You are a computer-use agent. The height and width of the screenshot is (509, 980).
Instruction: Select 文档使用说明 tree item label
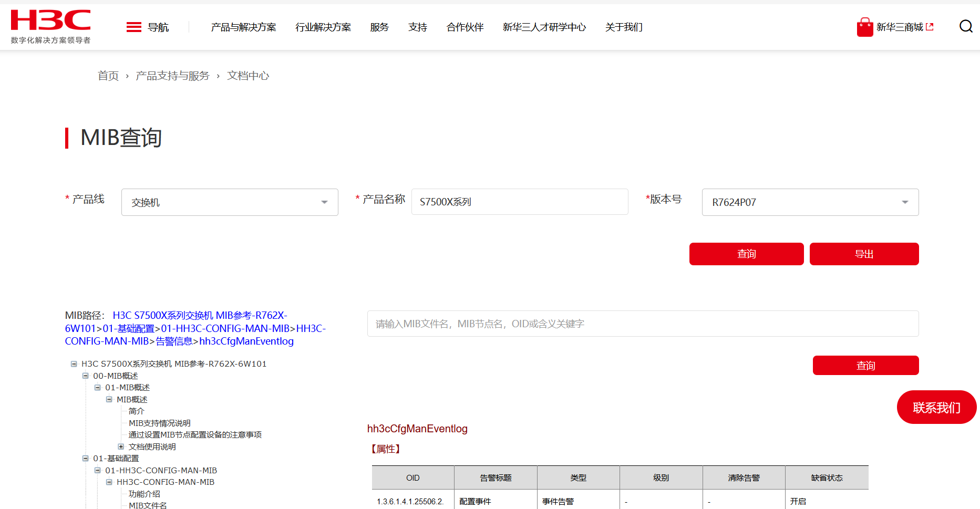click(x=152, y=446)
